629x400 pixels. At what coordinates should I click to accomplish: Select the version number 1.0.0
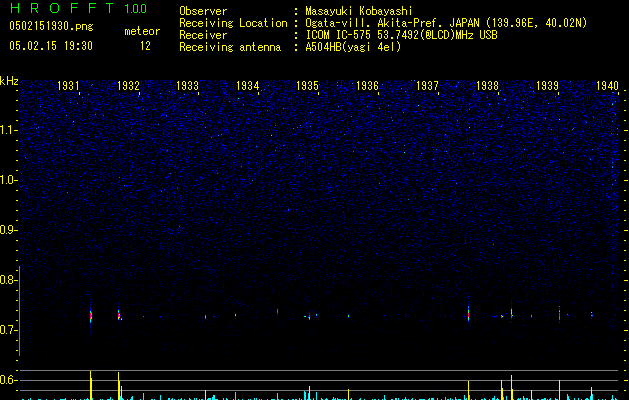pos(136,9)
